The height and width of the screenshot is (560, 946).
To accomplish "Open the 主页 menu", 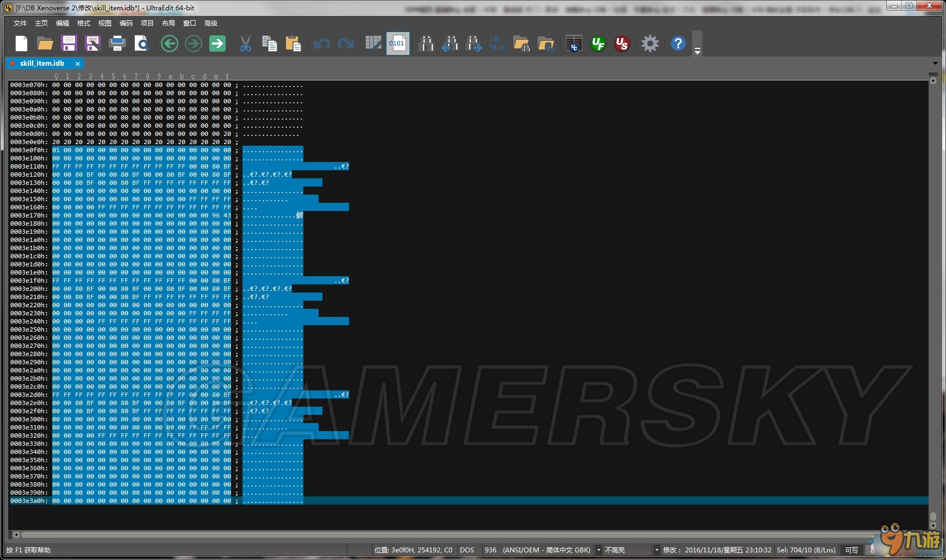I will [41, 23].
